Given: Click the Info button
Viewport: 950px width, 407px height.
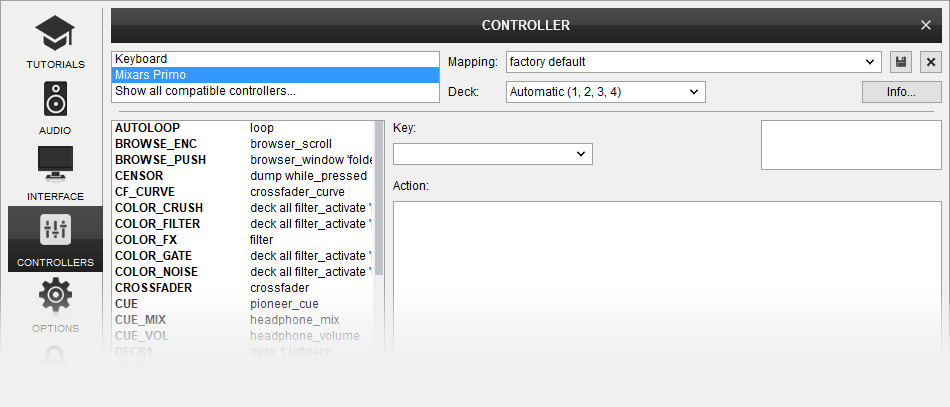Looking at the screenshot, I should 901,92.
